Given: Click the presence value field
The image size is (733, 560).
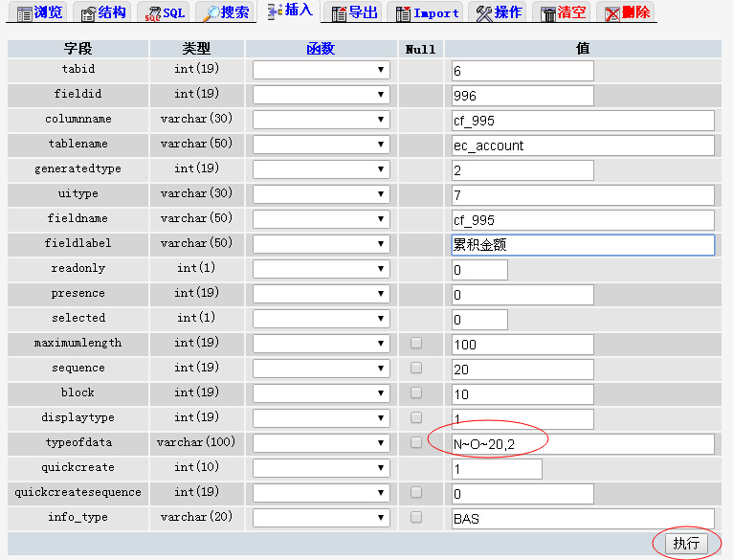Looking at the screenshot, I should click(522, 295).
